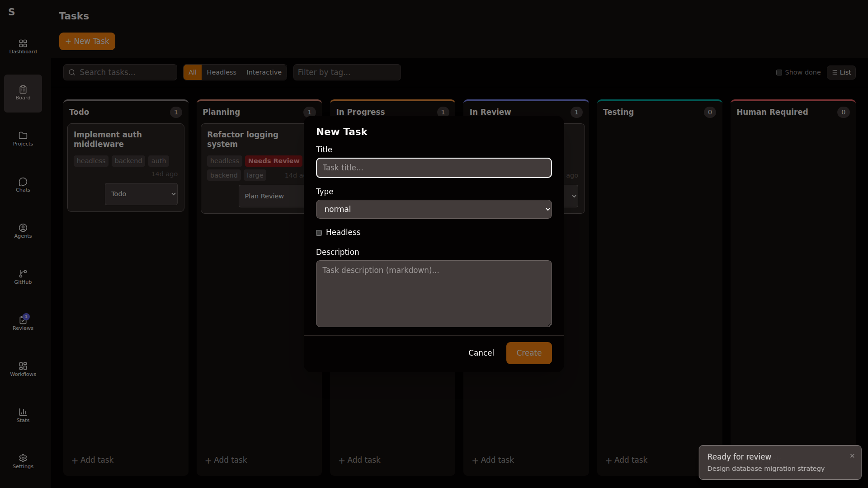Expand the status dropdown in the In Review card
The height and width of the screenshot is (488, 868).
tap(573, 196)
